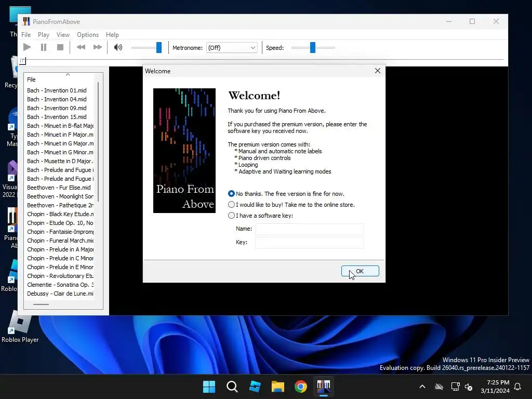Open the View menu
This screenshot has width=532, height=399.
coord(63,35)
